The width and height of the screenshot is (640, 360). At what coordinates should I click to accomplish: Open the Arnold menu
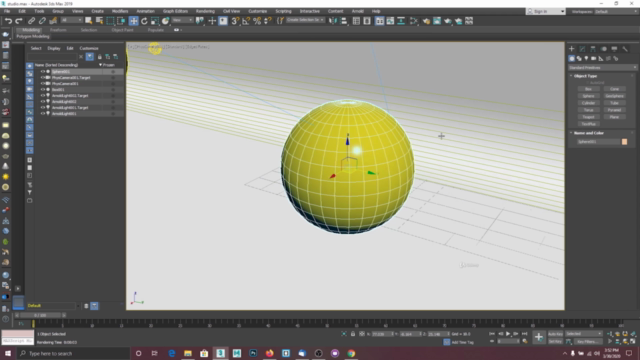pyautogui.click(x=358, y=11)
